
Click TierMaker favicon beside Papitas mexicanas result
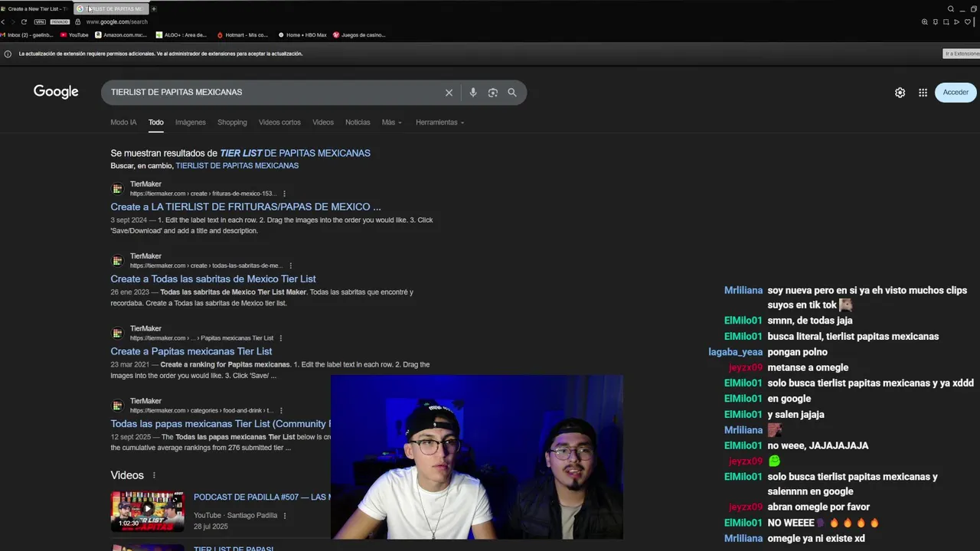click(117, 333)
